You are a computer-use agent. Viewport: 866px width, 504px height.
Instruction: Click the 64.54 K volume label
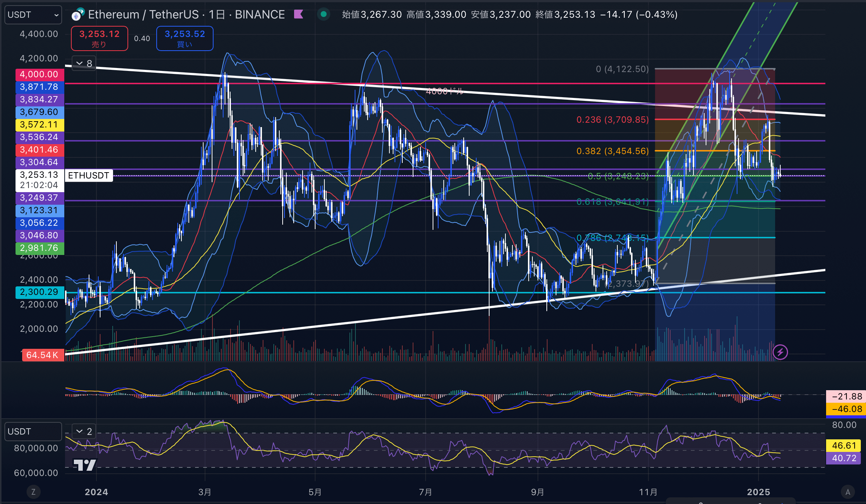[x=42, y=355]
